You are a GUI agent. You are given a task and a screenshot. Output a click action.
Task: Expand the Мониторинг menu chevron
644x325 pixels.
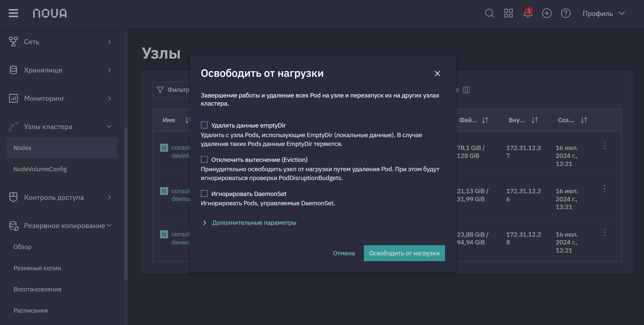click(109, 98)
